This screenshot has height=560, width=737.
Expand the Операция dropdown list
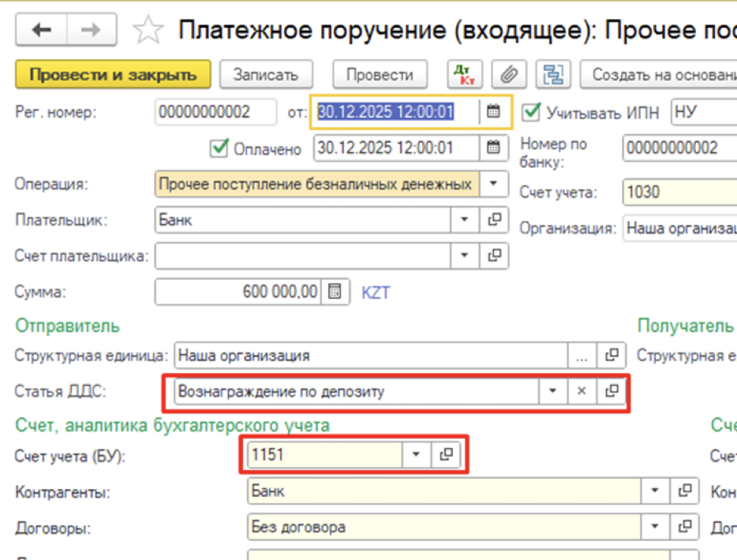coord(494,185)
